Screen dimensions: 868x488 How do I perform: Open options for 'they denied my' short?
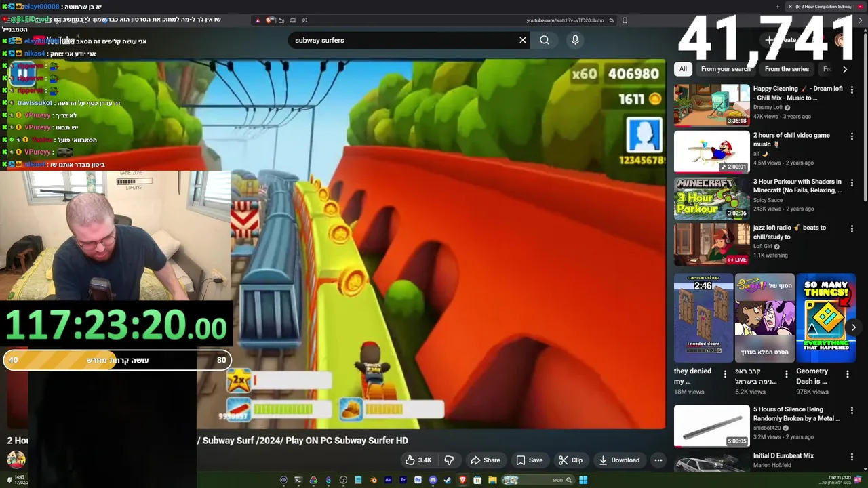point(725,374)
